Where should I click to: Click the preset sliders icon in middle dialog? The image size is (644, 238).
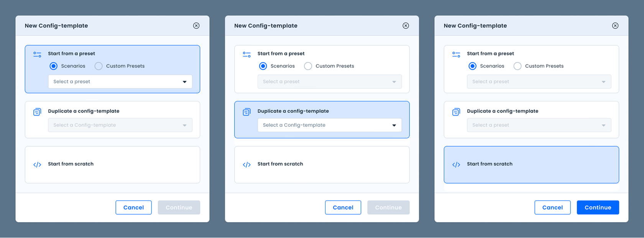[x=246, y=55]
